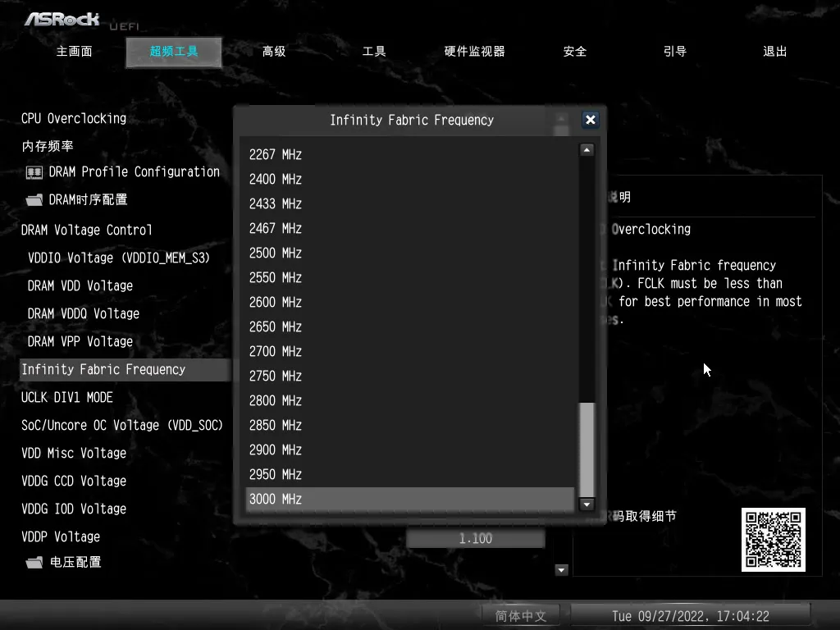Choose 2550 MHz frequency

410,278
